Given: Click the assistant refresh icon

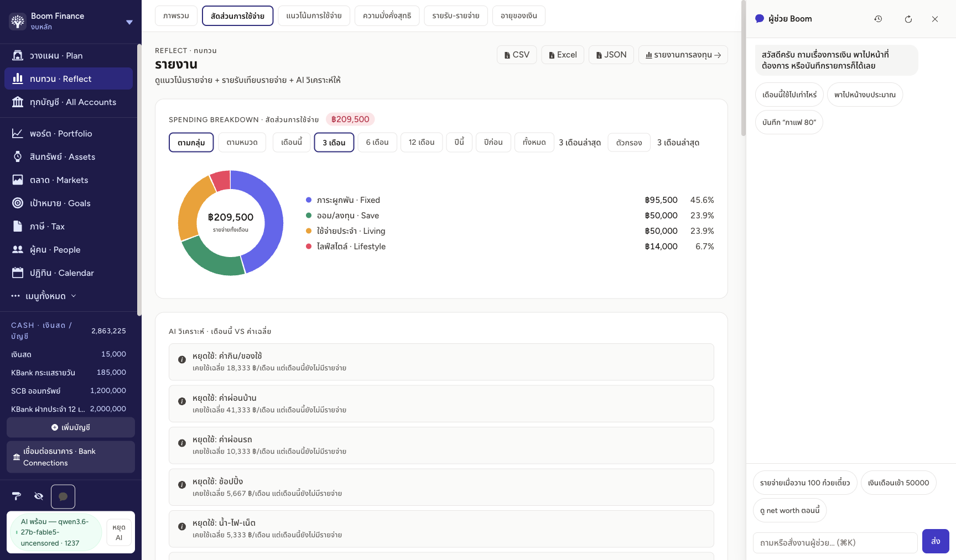Looking at the screenshot, I should tap(908, 19).
